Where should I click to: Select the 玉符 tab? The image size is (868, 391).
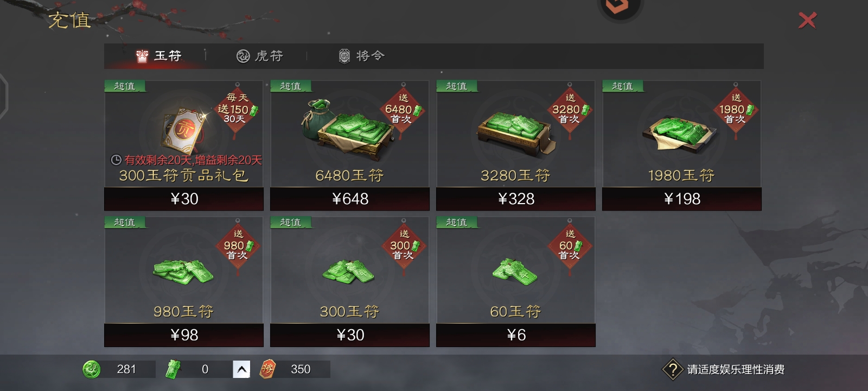pos(158,56)
